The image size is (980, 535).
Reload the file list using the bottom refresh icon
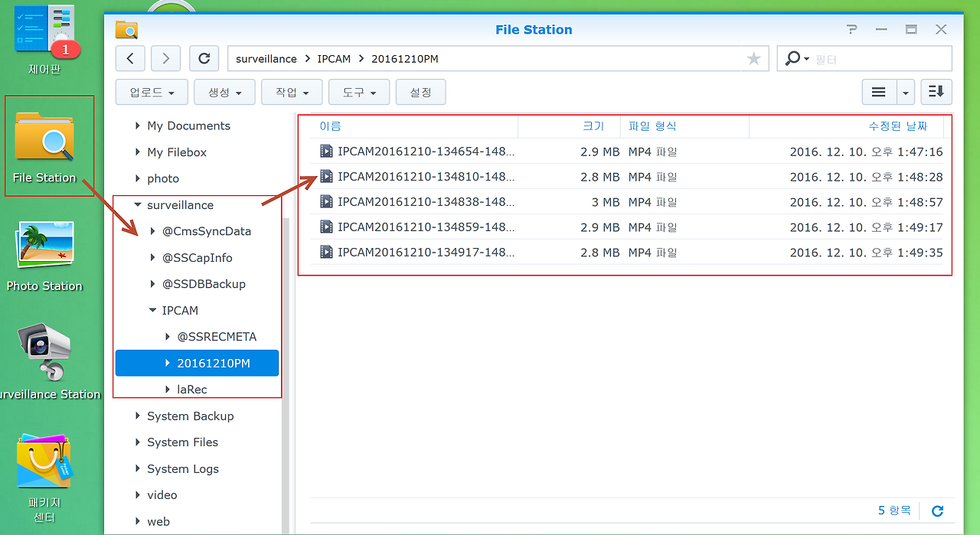(937, 511)
